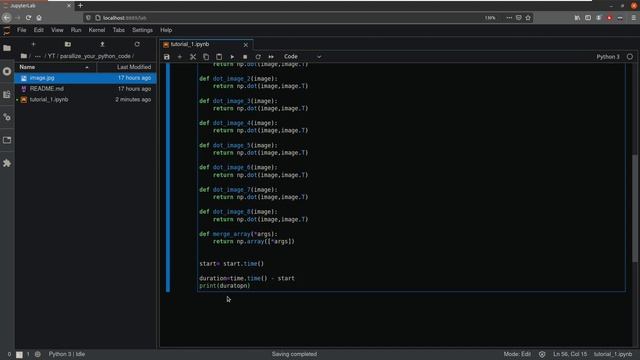Viewport: 640px width, 360px height.
Task: Go to the Firefox home page
Action: click(39, 18)
